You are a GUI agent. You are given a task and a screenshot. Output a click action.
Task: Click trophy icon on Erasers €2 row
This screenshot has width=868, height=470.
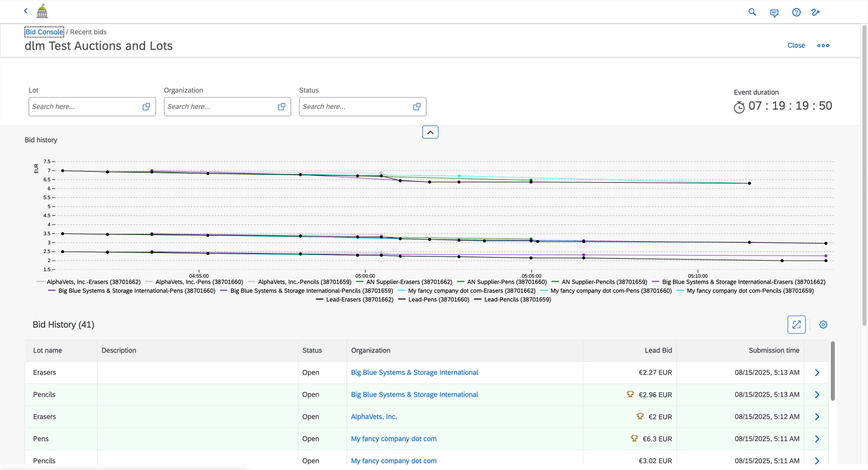tap(640, 416)
